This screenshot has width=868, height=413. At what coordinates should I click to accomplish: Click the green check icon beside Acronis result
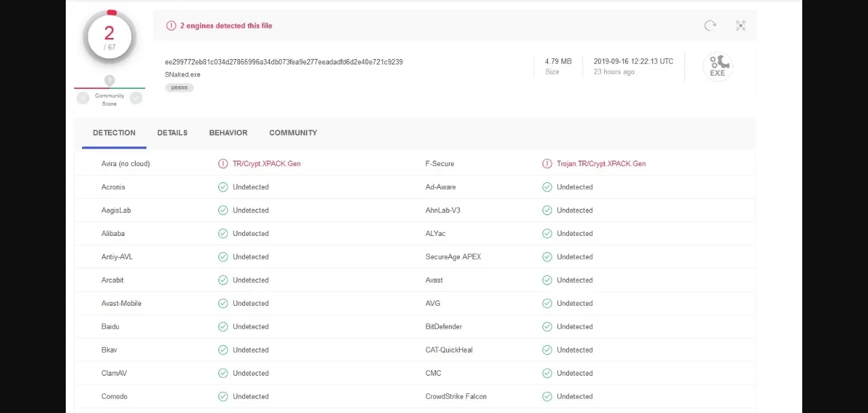pos(223,187)
